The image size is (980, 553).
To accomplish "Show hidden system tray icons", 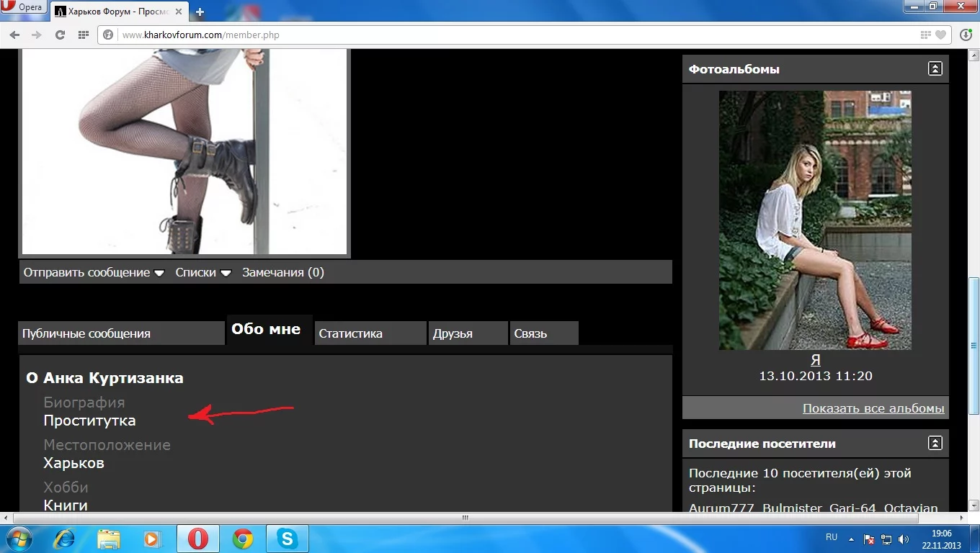I will [852, 539].
